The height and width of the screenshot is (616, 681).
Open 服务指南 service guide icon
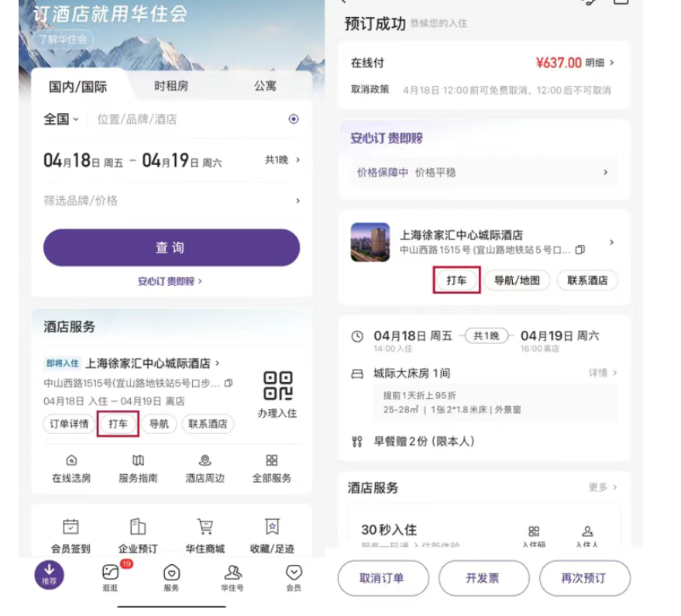click(x=138, y=460)
